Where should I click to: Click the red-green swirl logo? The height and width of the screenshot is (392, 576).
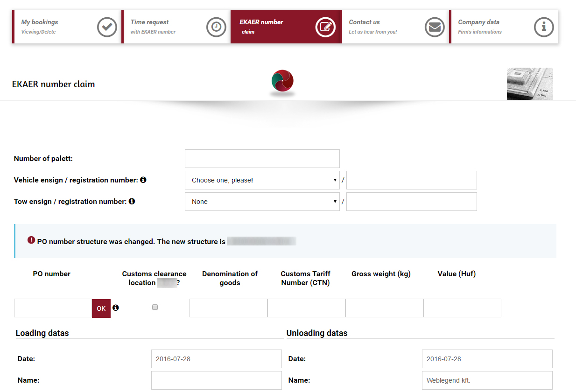(x=282, y=82)
